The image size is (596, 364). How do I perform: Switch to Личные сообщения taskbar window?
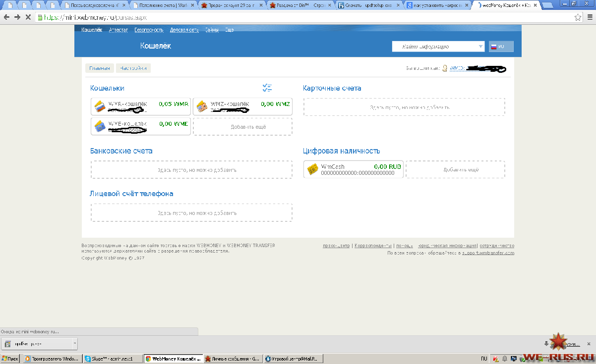click(x=233, y=359)
